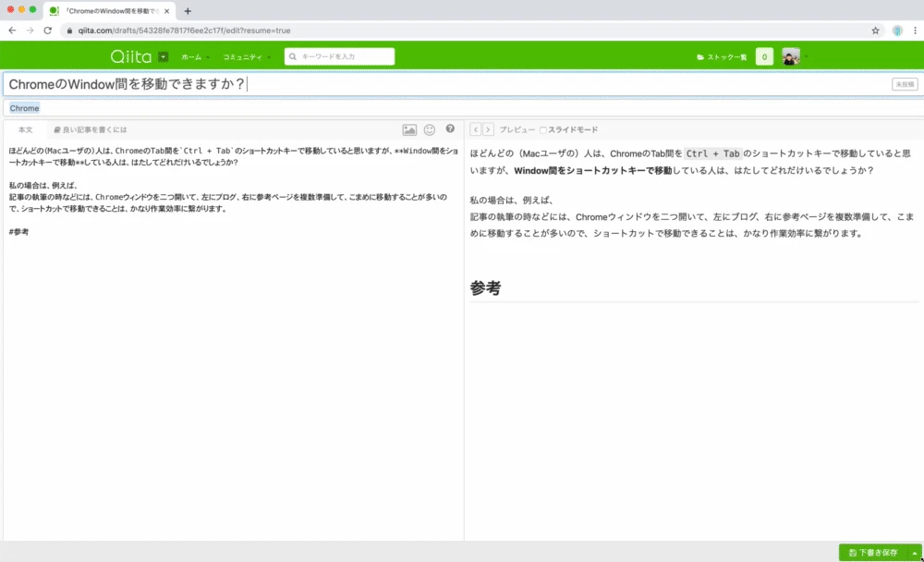
Task: Click into the Markdown body text editor
Action: [234, 339]
